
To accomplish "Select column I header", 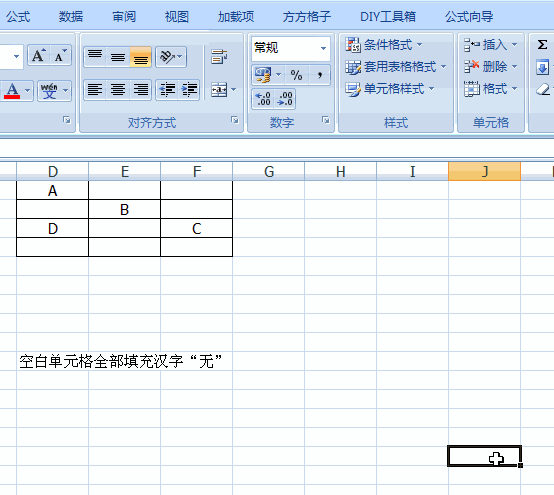I will pos(412,171).
